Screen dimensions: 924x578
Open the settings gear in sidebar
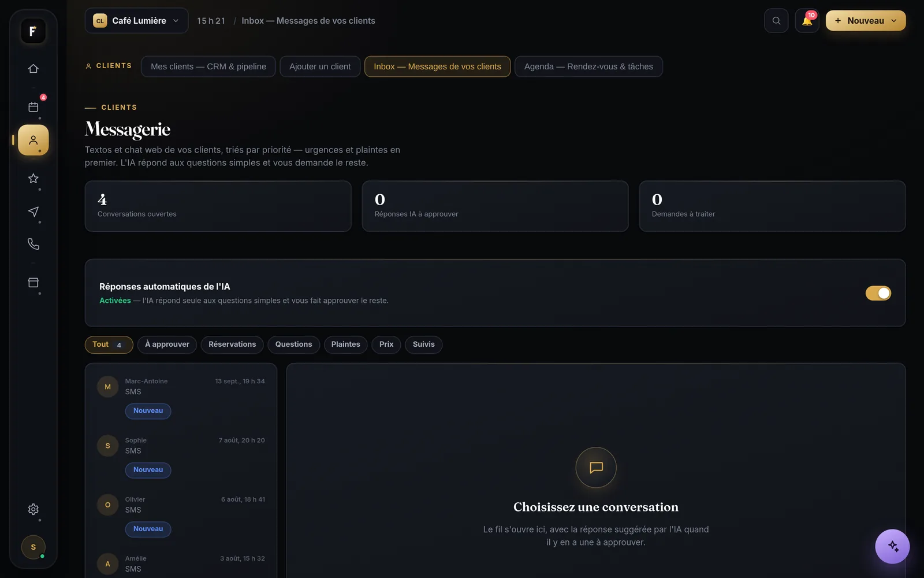pyautogui.click(x=33, y=509)
